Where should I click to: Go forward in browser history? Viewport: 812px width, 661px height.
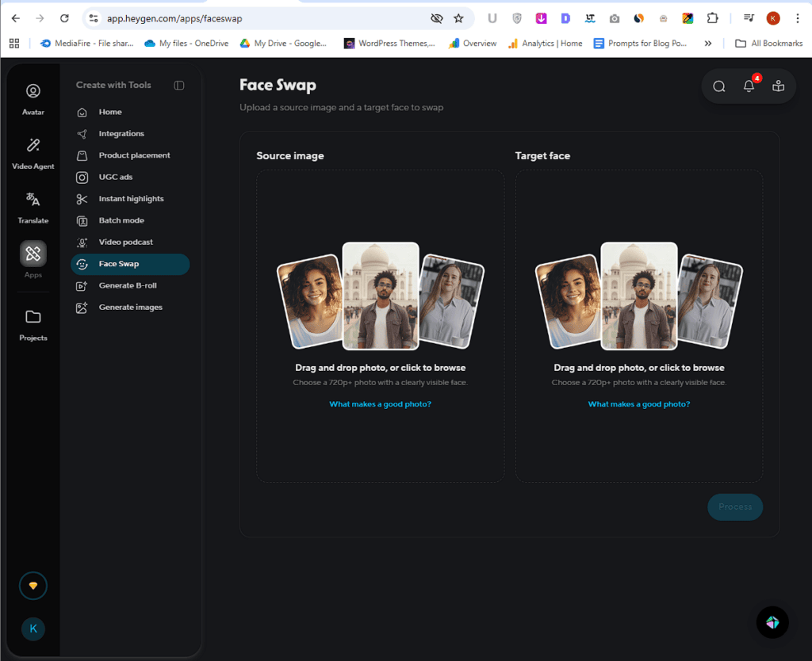click(x=40, y=19)
